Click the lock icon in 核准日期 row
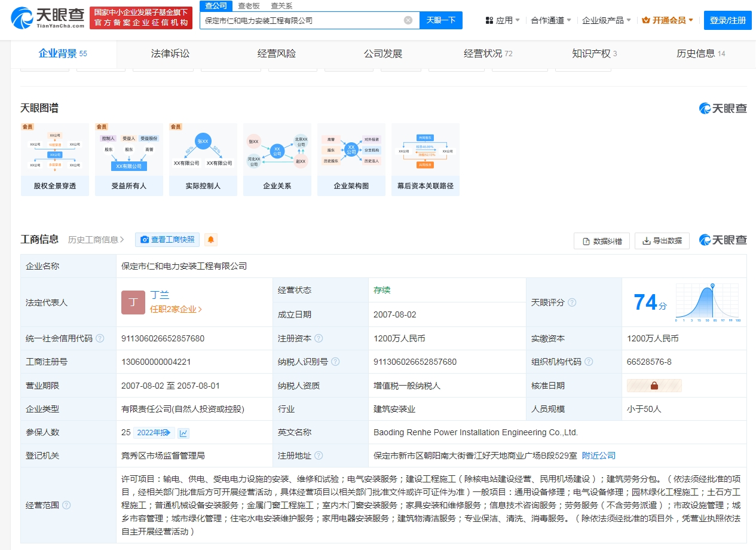 [x=654, y=386]
